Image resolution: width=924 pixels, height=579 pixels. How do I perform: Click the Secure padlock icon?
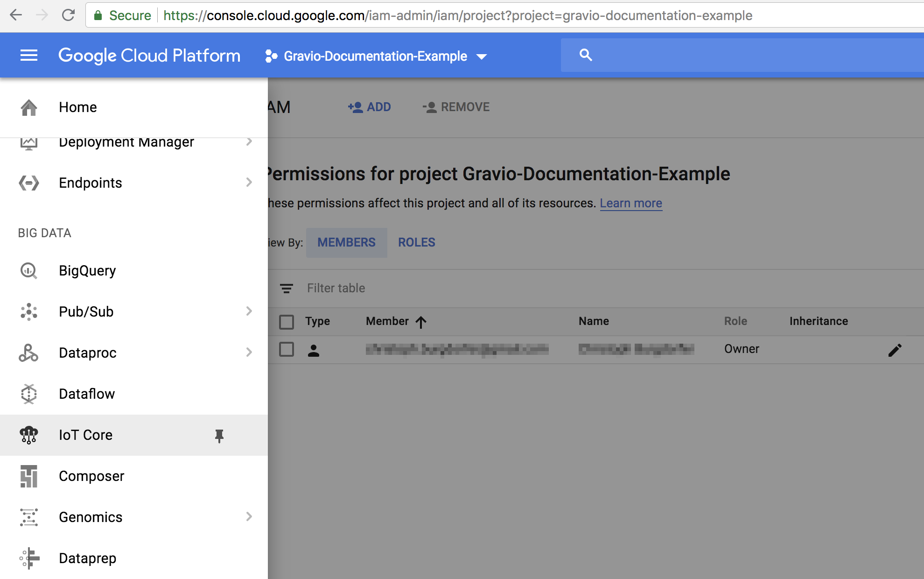click(98, 15)
